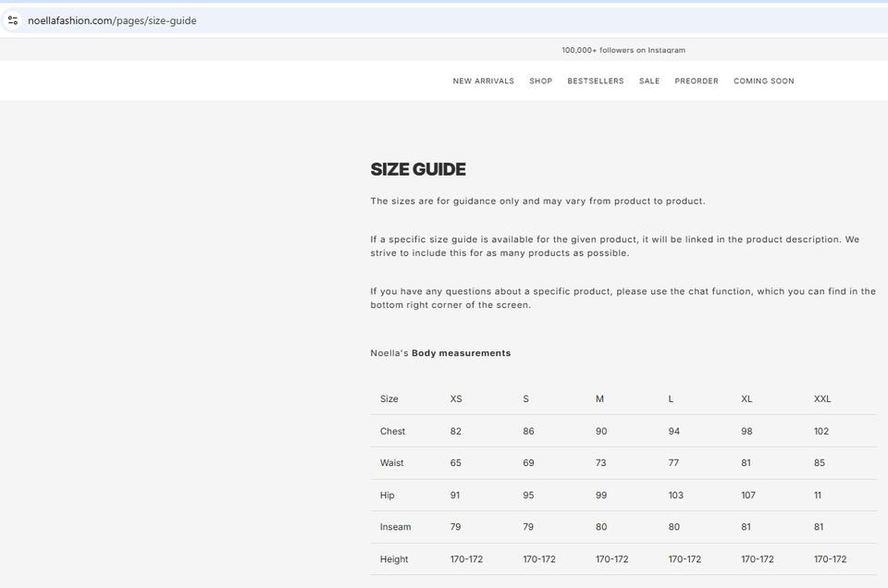
Task: Open the SHOP menu item
Action: pyautogui.click(x=541, y=81)
